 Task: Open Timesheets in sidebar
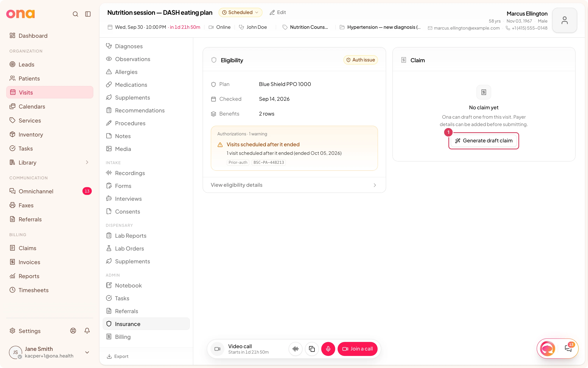click(50, 290)
